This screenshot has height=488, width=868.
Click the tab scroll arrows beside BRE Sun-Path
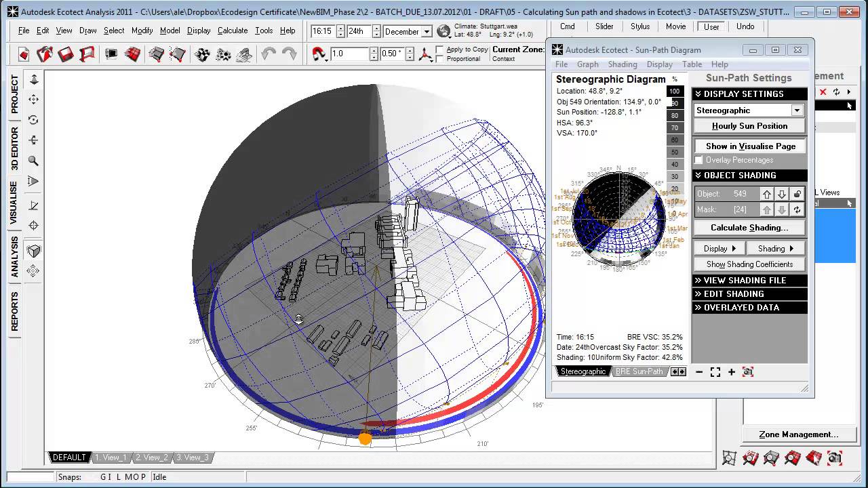click(x=678, y=371)
